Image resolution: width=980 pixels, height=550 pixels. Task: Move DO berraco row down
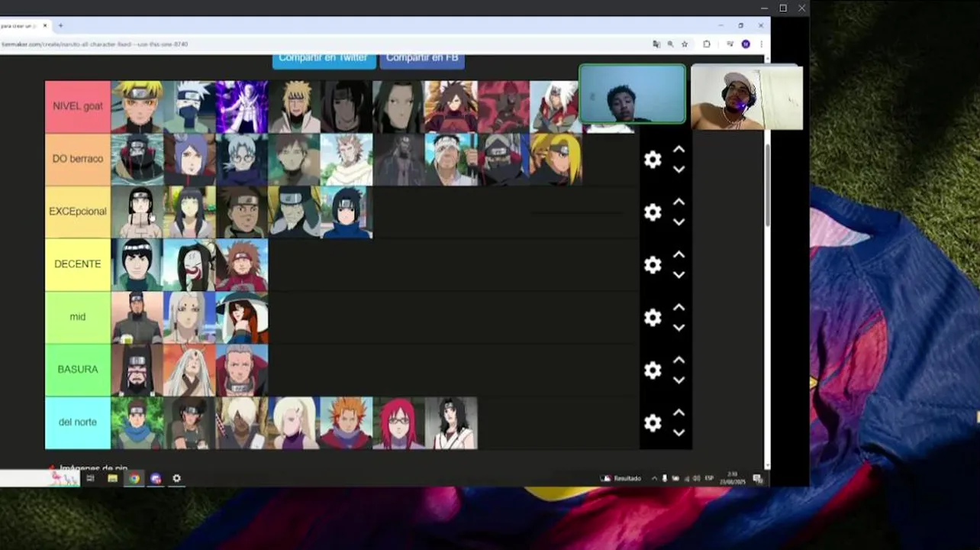[679, 170]
